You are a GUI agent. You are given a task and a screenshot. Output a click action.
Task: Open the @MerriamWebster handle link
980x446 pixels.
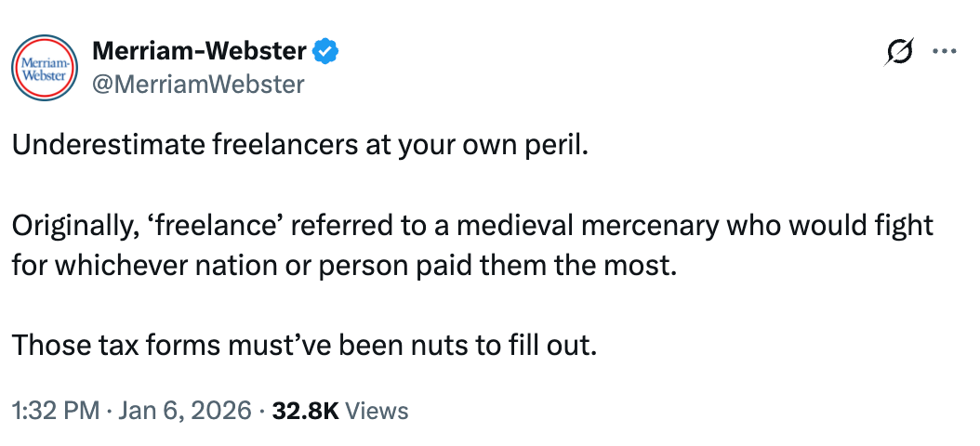pos(198,85)
